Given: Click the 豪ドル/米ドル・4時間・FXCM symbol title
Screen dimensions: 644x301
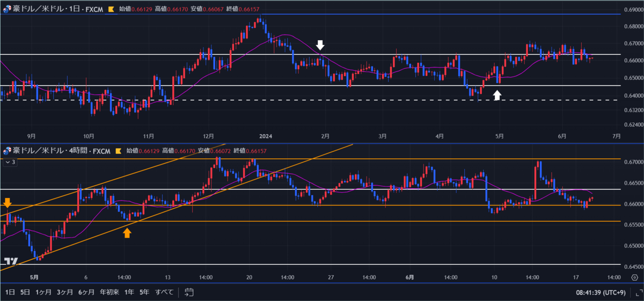Looking at the screenshot, I should point(61,151).
